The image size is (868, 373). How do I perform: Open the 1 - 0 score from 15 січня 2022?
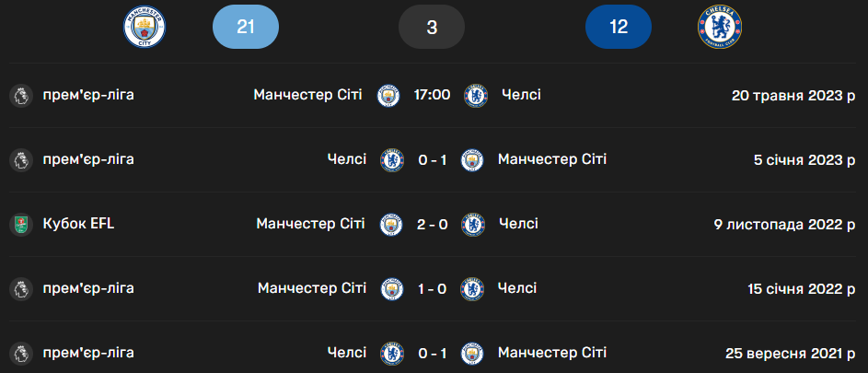pyautogui.click(x=432, y=288)
